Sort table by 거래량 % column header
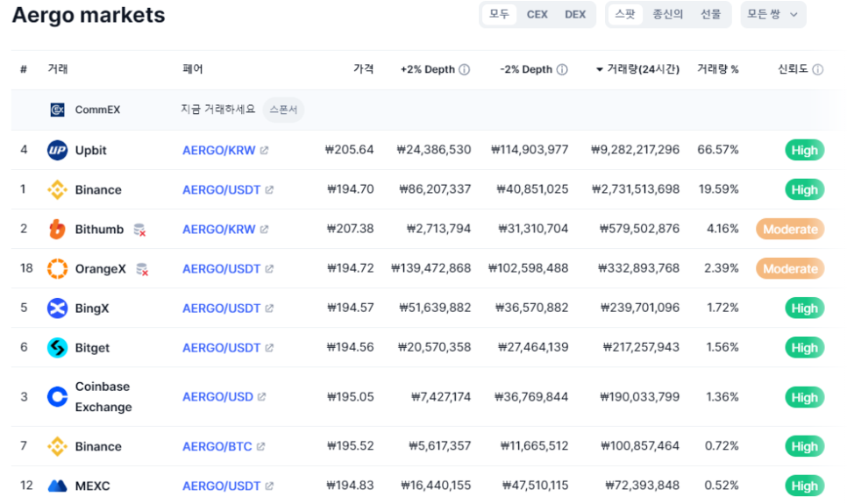This screenshot has width=847, height=504. coord(717,68)
